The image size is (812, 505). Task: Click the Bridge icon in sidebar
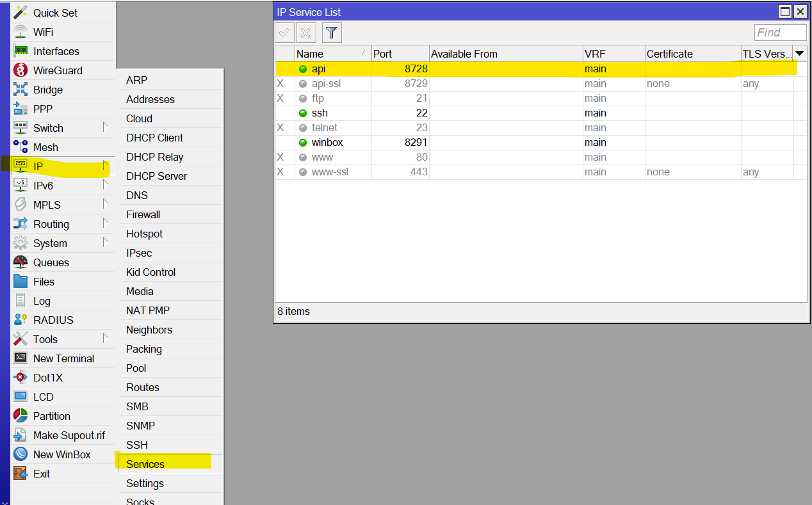[20, 90]
